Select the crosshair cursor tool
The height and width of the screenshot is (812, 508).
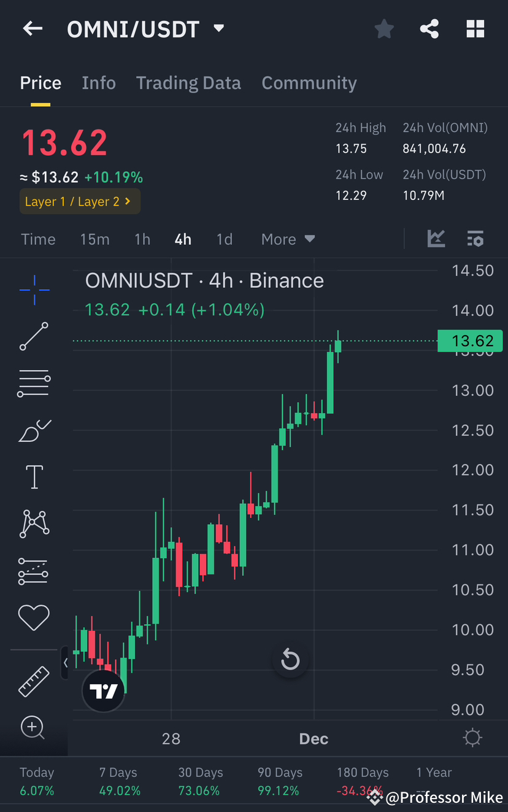click(x=34, y=290)
